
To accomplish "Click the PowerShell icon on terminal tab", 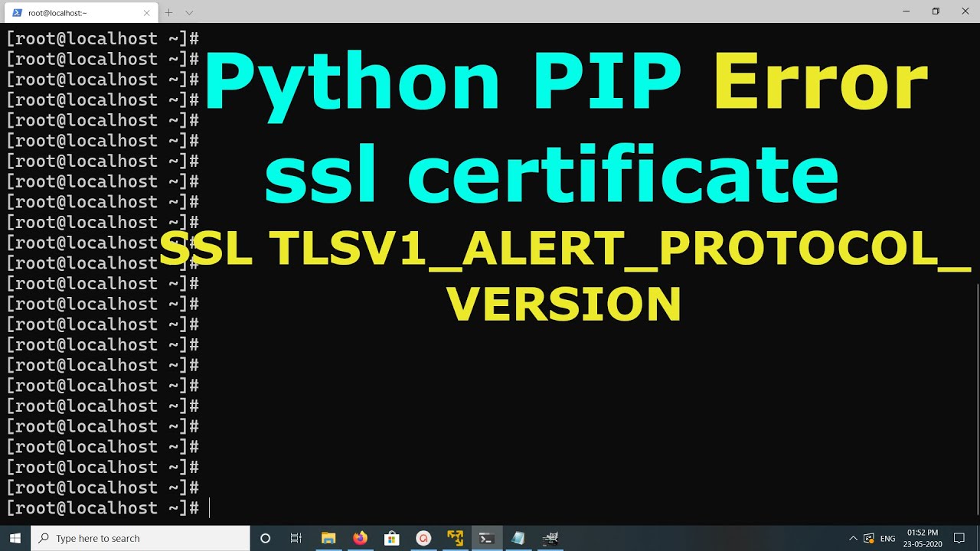I will [17, 12].
